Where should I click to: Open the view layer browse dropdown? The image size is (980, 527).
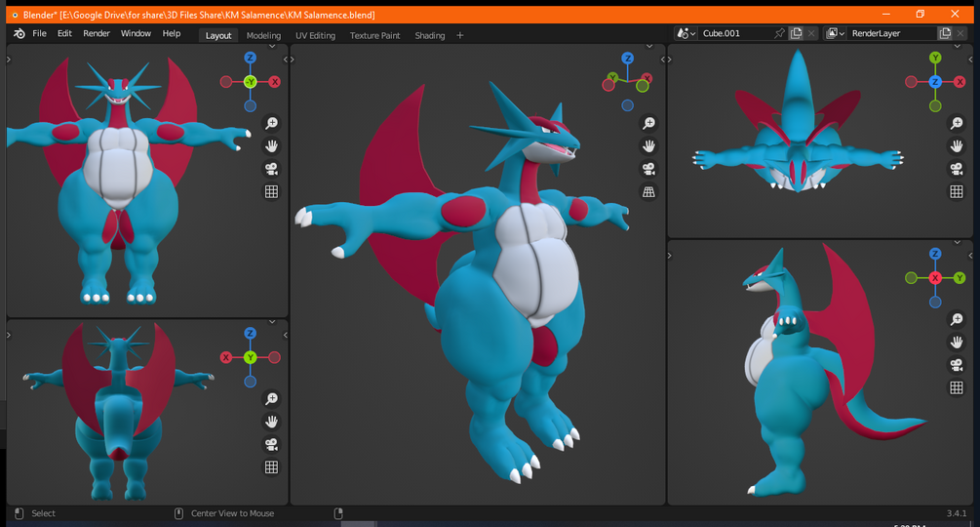tap(835, 34)
